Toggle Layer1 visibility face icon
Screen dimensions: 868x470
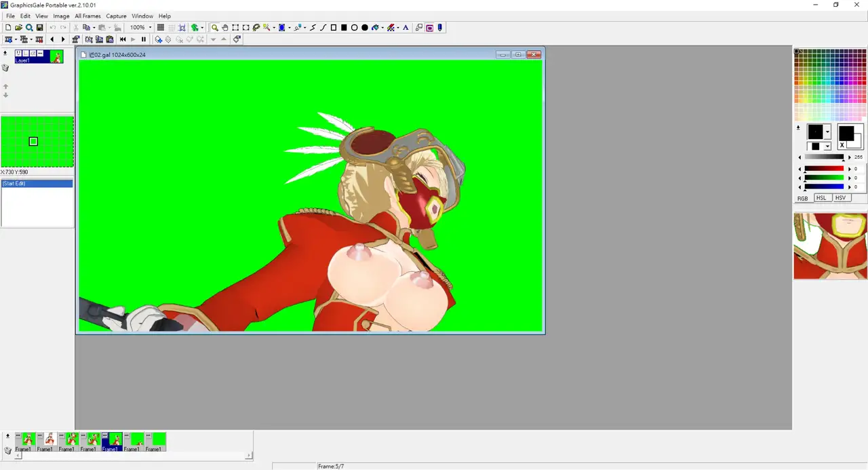(19, 53)
